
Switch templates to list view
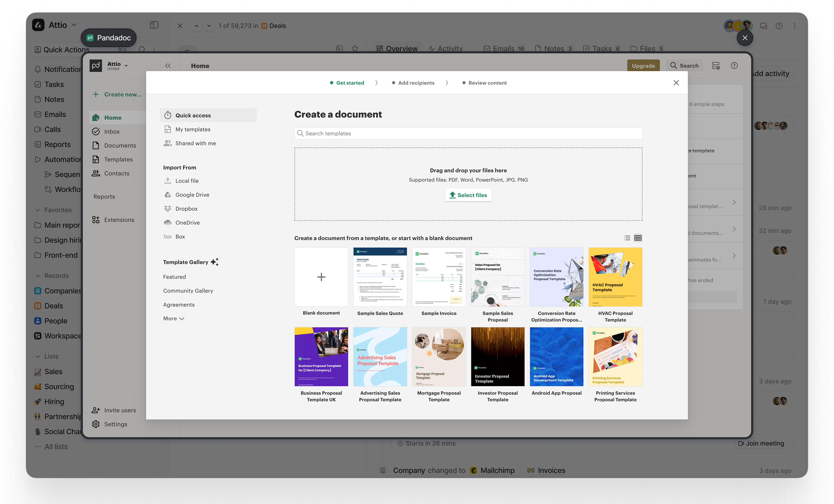(x=627, y=238)
